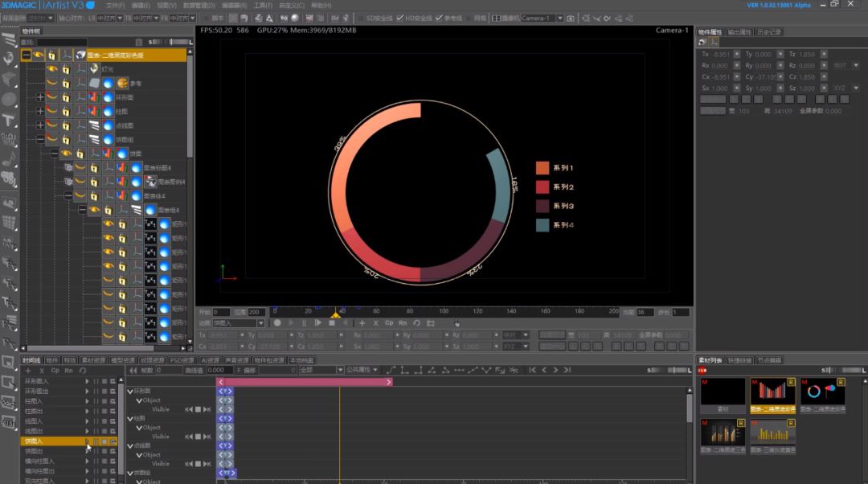Toggle eye visibility of the root chart object
The height and width of the screenshot is (484, 868).
[x=39, y=55]
